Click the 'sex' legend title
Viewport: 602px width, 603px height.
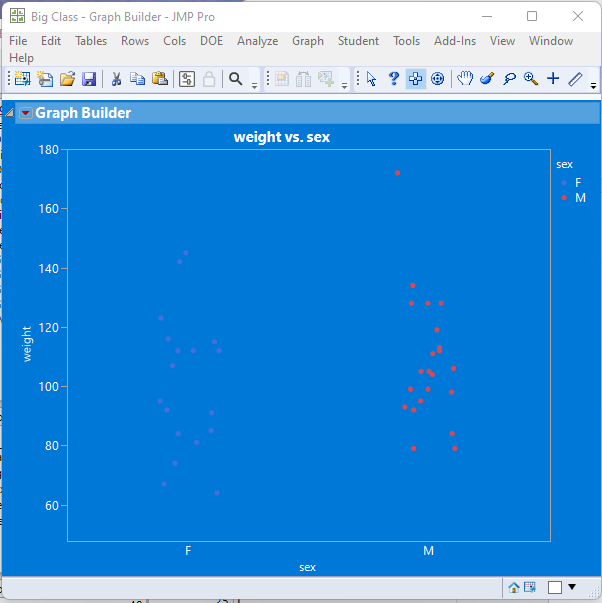564,165
